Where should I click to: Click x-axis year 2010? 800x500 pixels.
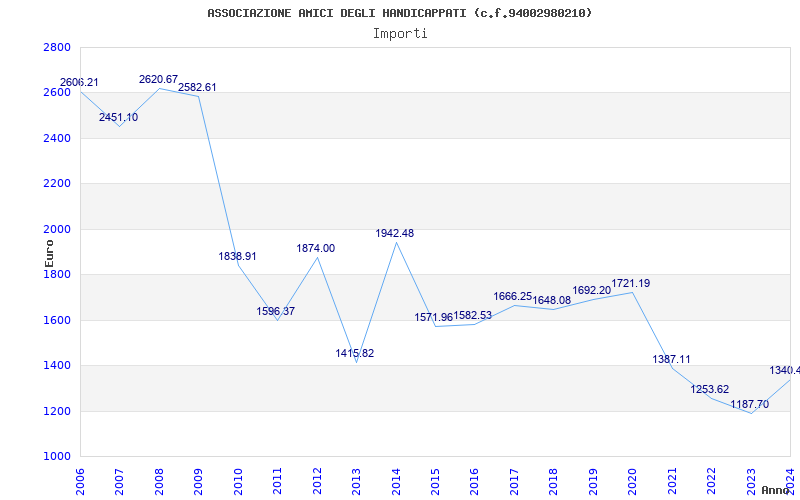[x=238, y=481]
